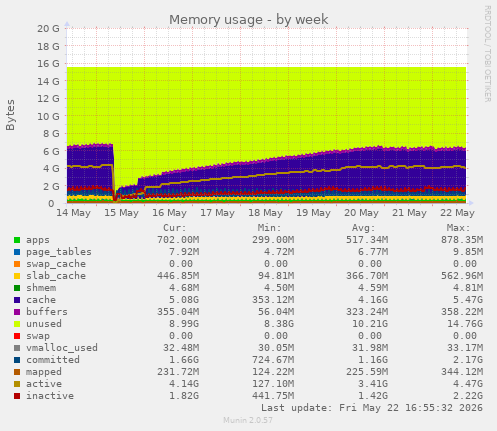The image size is (497, 431).
Task: Click the memory drop on 15 May
Action: pos(115,173)
